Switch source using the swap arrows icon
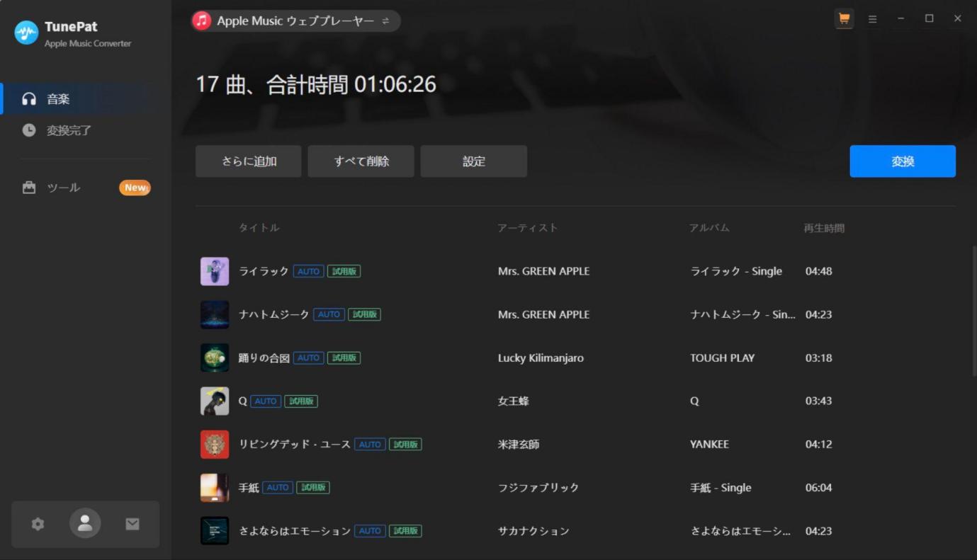This screenshot has height=560, width=977. [385, 21]
